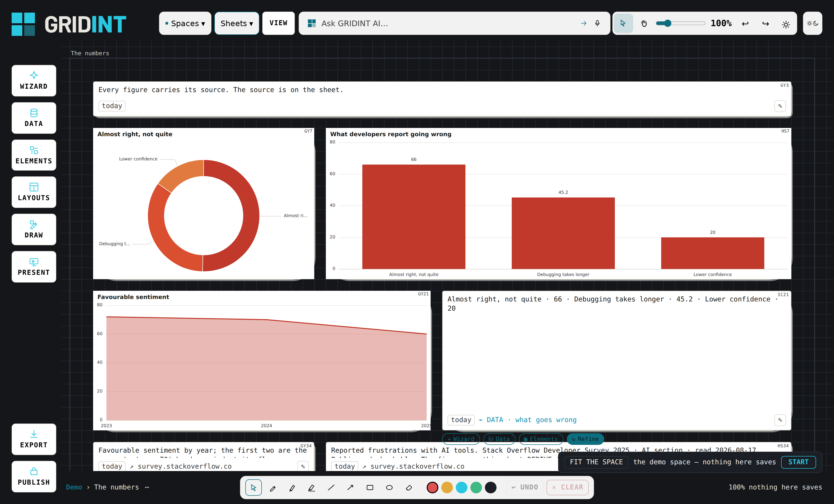This screenshot has height=504, width=834.
Task: Open the sheet options ellipsis menu
Action: (147, 487)
